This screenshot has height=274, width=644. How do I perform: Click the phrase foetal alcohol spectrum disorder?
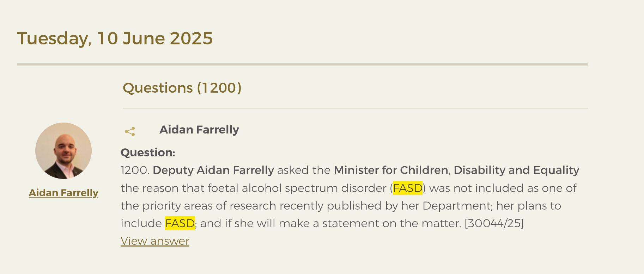point(297,188)
